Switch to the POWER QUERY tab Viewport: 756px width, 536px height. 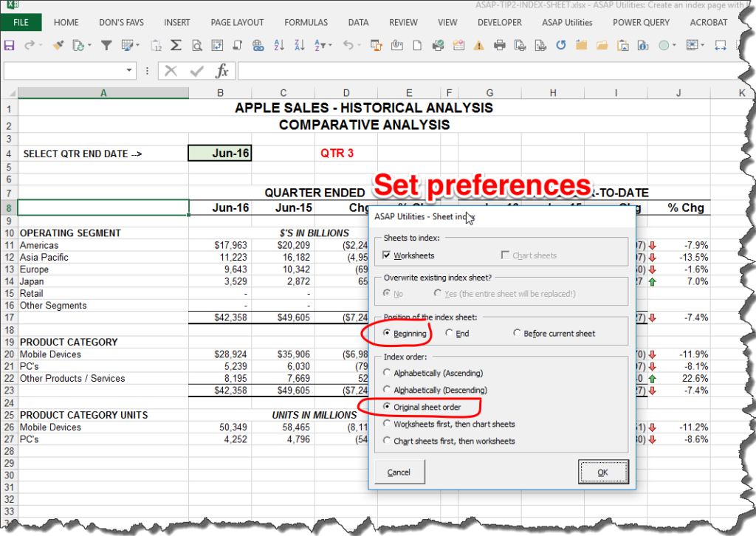[642, 22]
